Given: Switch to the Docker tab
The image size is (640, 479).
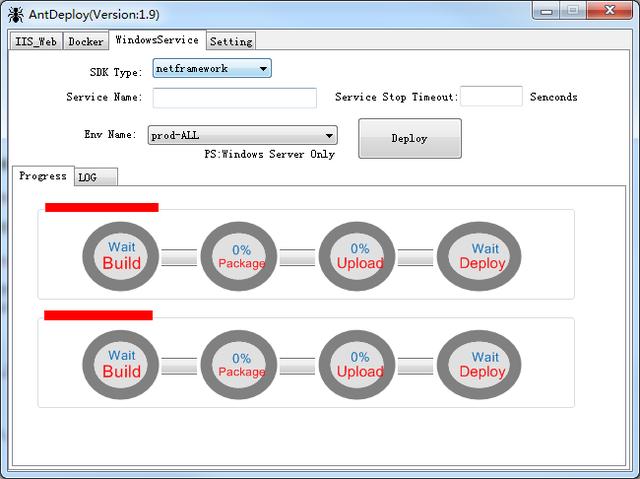Looking at the screenshot, I should 86,41.
